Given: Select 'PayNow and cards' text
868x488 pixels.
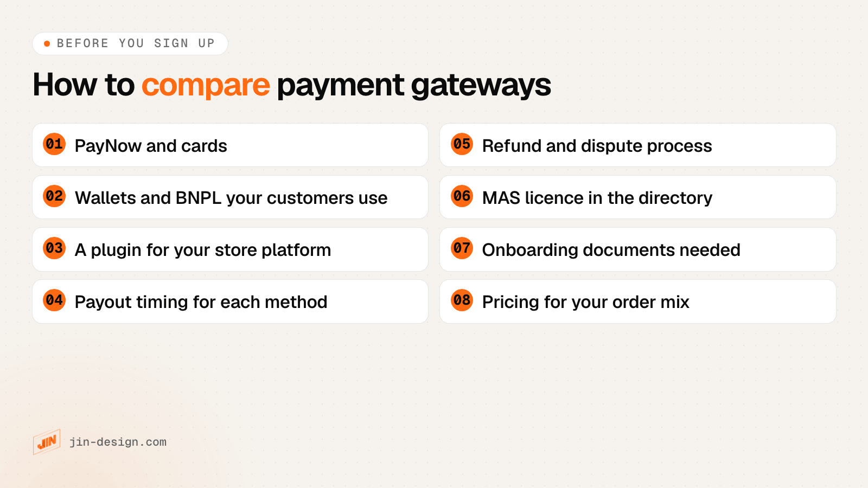Looking at the screenshot, I should point(151,146).
